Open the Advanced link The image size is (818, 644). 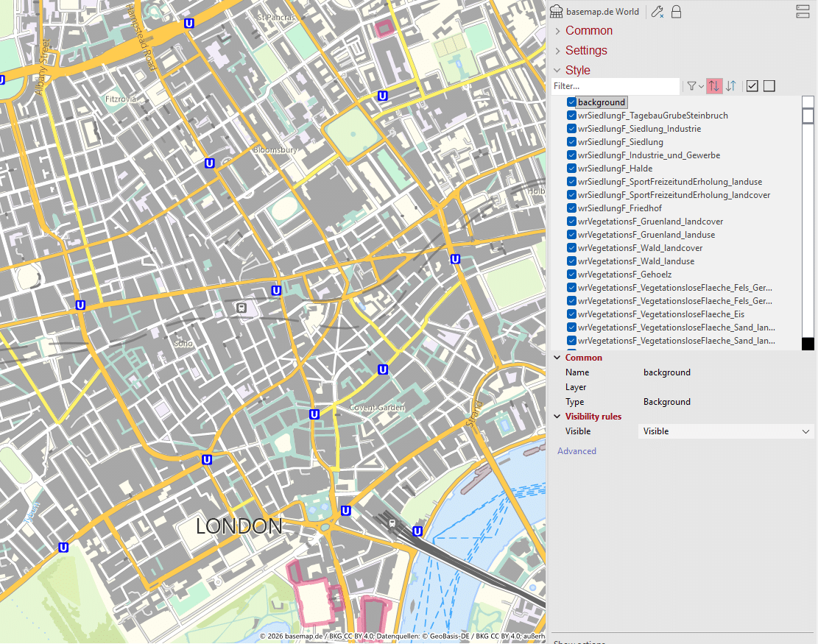point(577,451)
